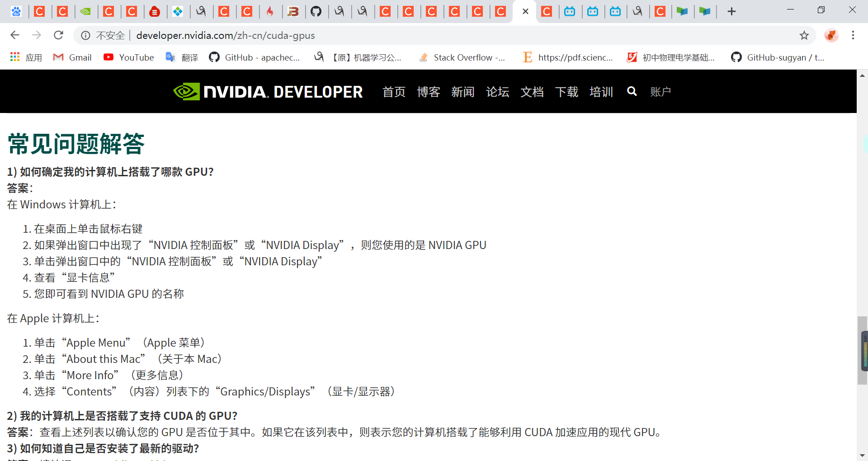The width and height of the screenshot is (868, 461).
Task: Open the Gmail bookmark
Action: [x=72, y=57]
